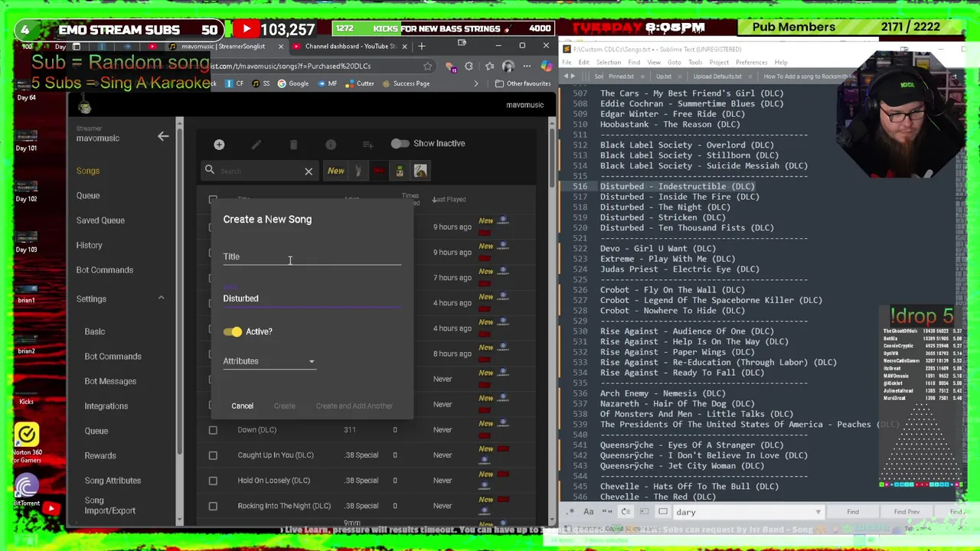Select the last picture attribute filter icon
The height and width of the screenshot is (551, 980).
click(420, 171)
